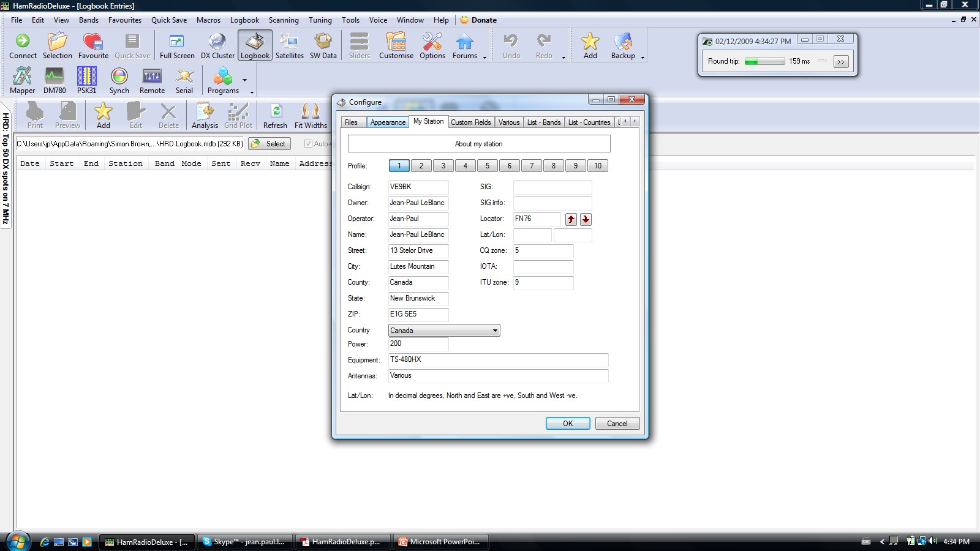Launch the Mapper program
The width and height of the screenshot is (980, 551).
22,81
